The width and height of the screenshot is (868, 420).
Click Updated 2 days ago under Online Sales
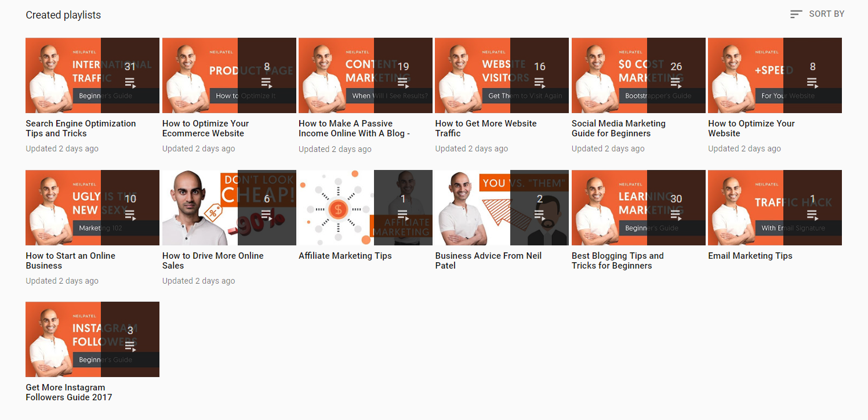pyautogui.click(x=199, y=281)
